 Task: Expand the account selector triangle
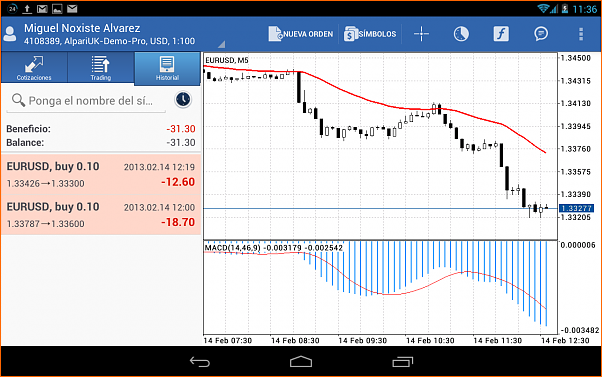[221, 44]
